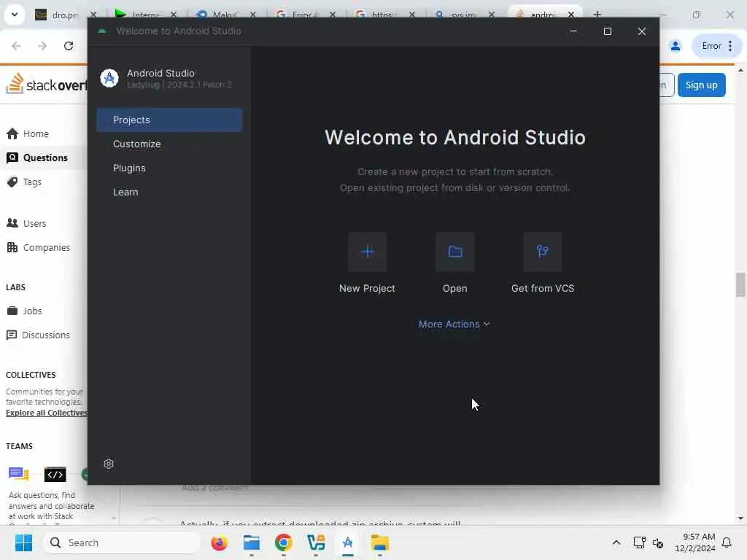747x560 pixels.
Task: Click Explore all Collectives link
Action: [46, 413]
